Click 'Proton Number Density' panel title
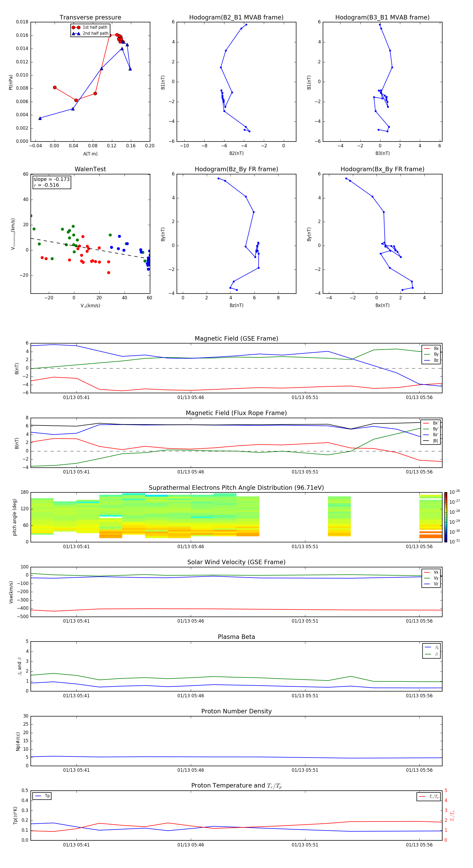The width and height of the screenshot is (473, 868). coord(236,711)
